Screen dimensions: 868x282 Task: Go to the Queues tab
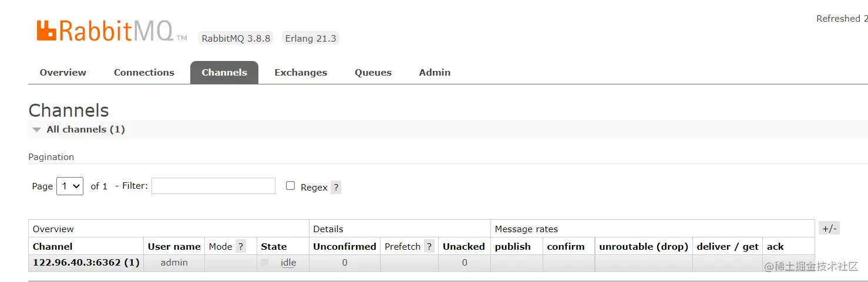tap(373, 73)
